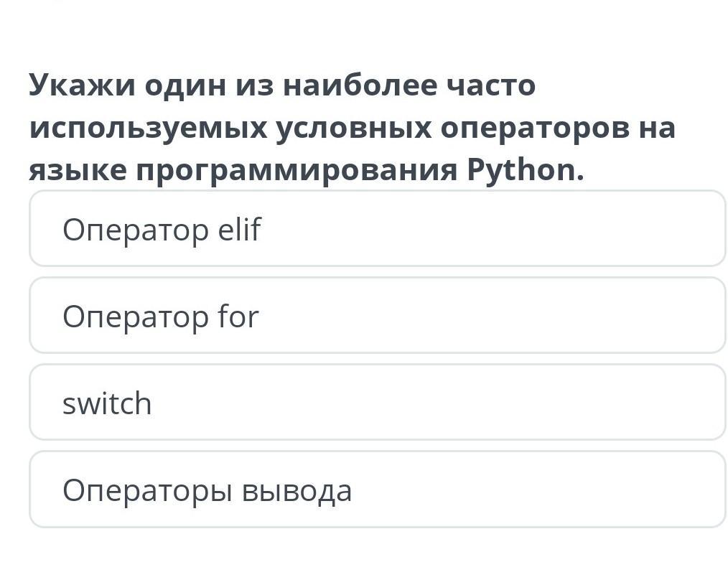This screenshot has width=728, height=585.
Task: Choose the 'Оператор for' answer option
Action: (378, 315)
